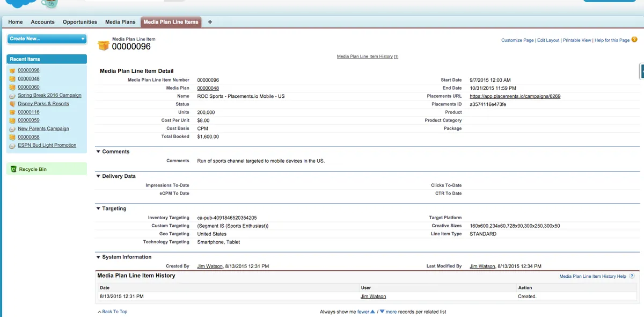This screenshot has width=644, height=317.
Task: Click the Inventory Targeting ca-pub value
Action: (227, 218)
